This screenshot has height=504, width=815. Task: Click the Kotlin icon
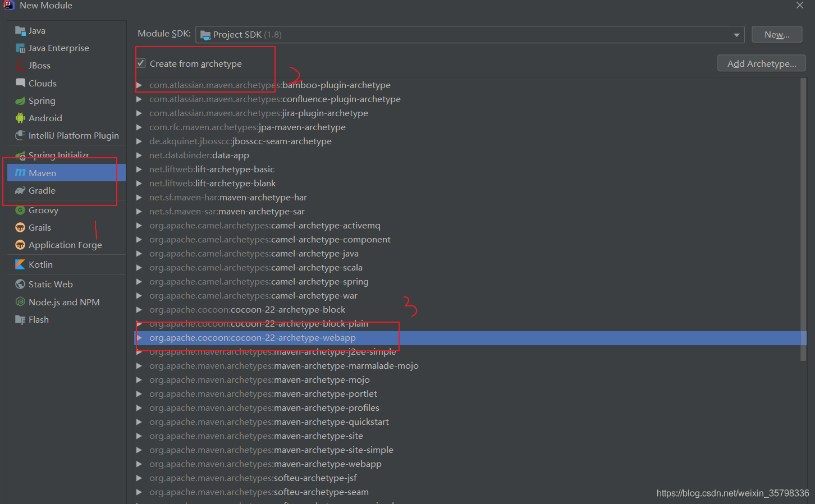[20, 264]
